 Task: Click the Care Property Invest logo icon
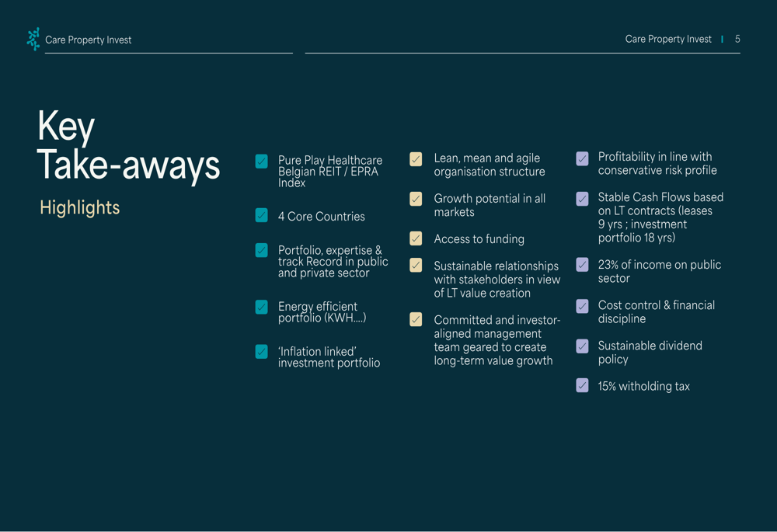click(x=33, y=39)
